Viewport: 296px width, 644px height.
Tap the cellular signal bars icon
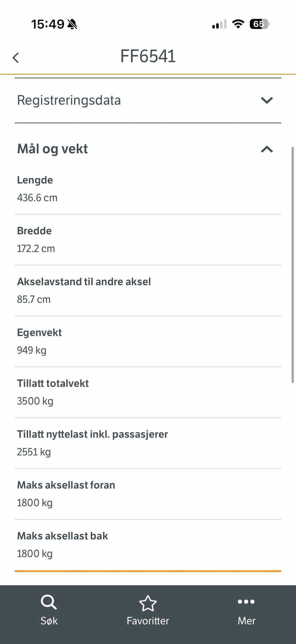(219, 24)
